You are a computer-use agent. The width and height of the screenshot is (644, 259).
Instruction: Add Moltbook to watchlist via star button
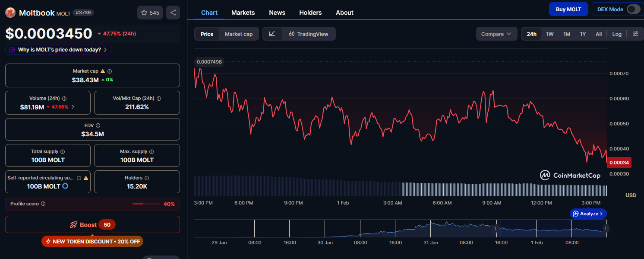coord(150,13)
